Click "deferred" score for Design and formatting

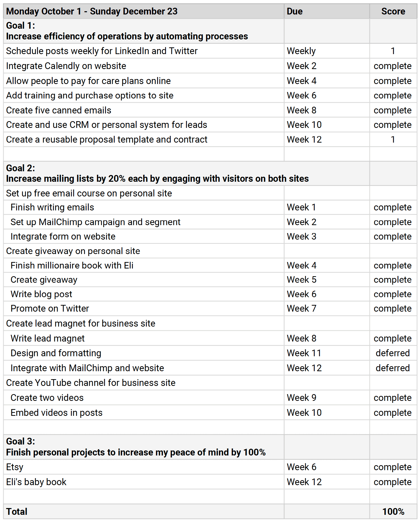point(393,353)
